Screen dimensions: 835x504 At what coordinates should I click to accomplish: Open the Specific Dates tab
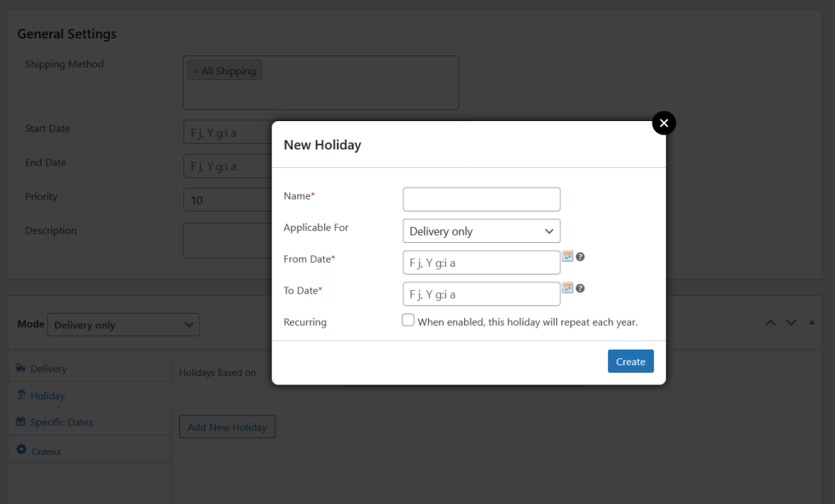[x=61, y=422]
